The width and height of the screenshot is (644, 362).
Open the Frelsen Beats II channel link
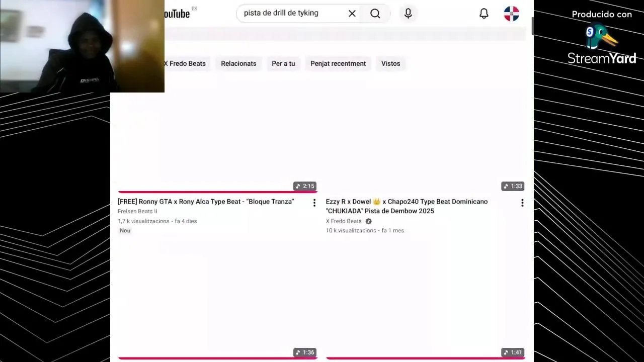coord(137,212)
